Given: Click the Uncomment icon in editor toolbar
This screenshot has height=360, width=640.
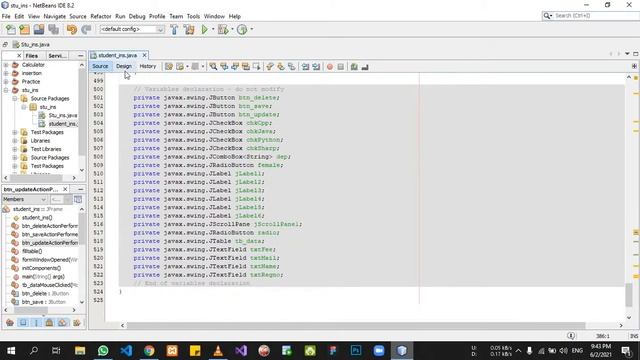Looking at the screenshot, I should (365, 67).
